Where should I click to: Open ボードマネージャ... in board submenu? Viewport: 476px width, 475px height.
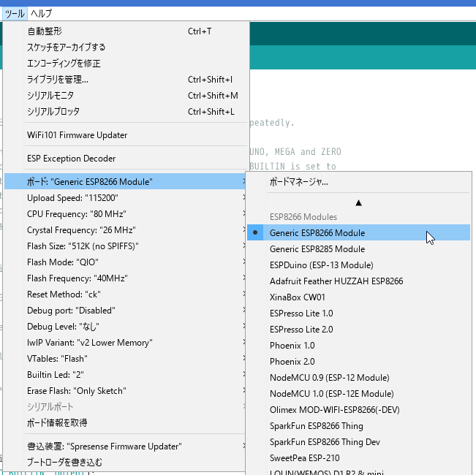coord(358,182)
